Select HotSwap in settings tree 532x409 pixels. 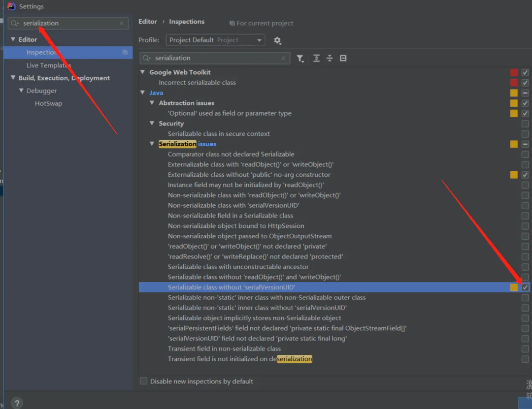coord(48,103)
